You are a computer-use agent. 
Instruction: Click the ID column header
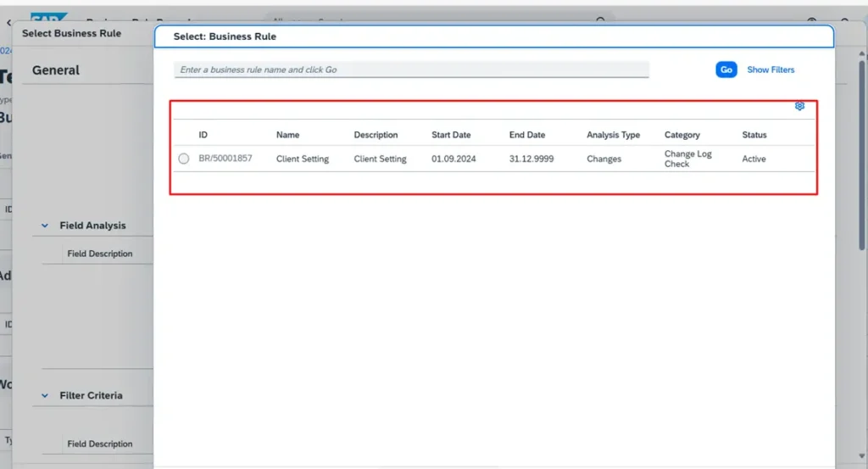coord(203,135)
